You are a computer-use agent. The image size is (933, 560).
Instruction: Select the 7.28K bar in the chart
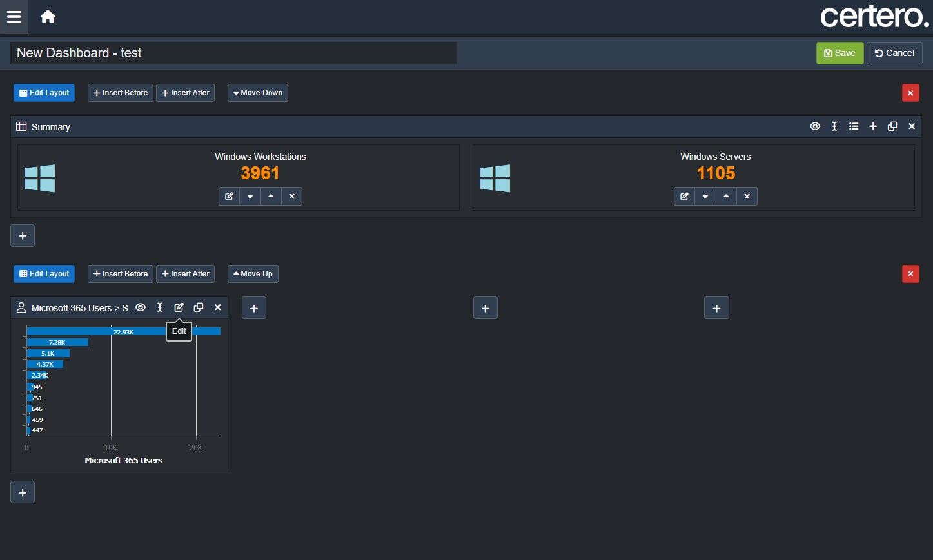57,342
